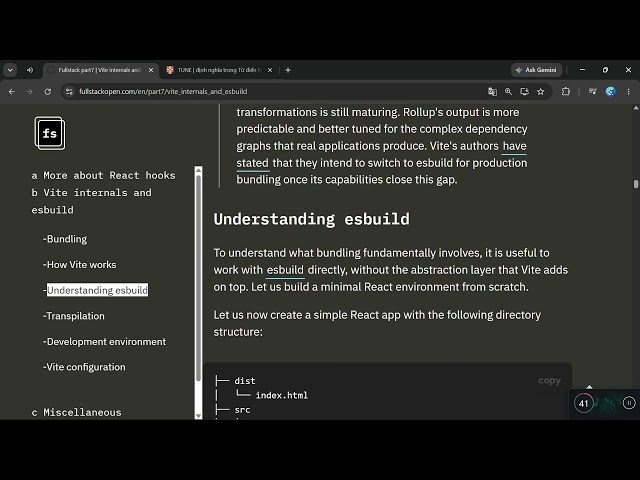Viewport: 640px width, 480px height.
Task: Click 'index.html' in the code block
Action: click(x=282, y=396)
